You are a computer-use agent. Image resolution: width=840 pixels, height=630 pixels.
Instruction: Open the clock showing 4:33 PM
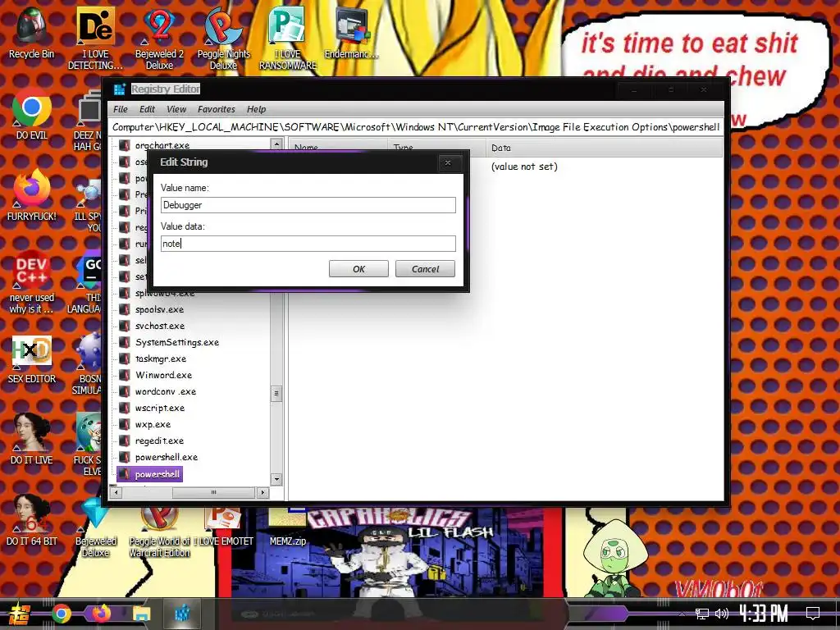764,614
